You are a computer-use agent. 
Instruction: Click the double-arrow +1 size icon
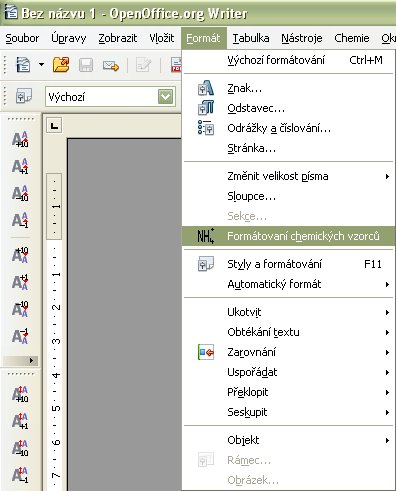tap(20, 421)
